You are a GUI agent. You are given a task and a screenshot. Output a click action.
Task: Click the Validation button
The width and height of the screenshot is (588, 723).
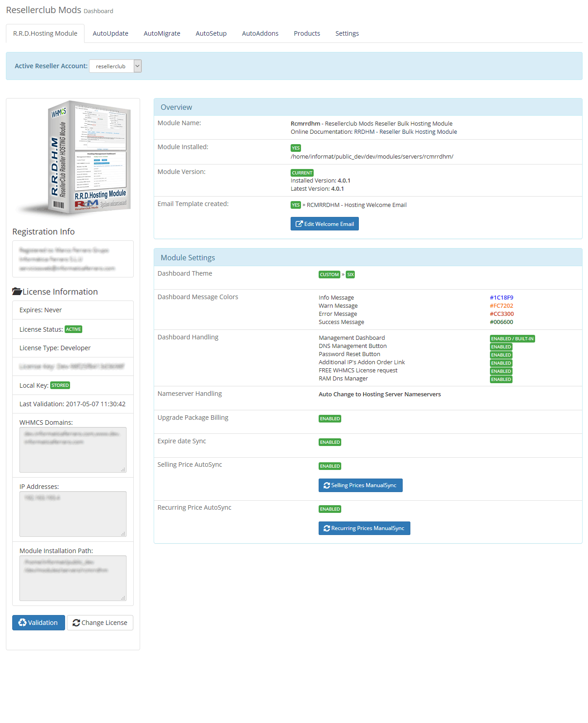click(38, 623)
